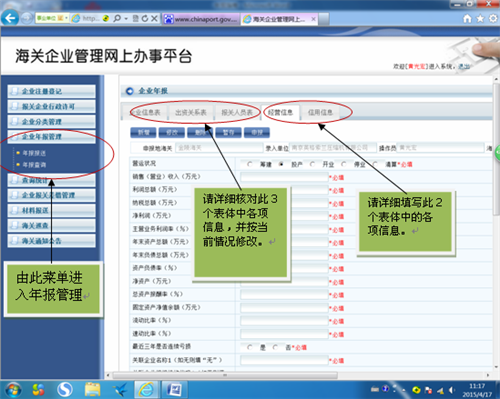
Task: Collapse 企业年报 panel with the round arrow icon
Action: (129, 91)
